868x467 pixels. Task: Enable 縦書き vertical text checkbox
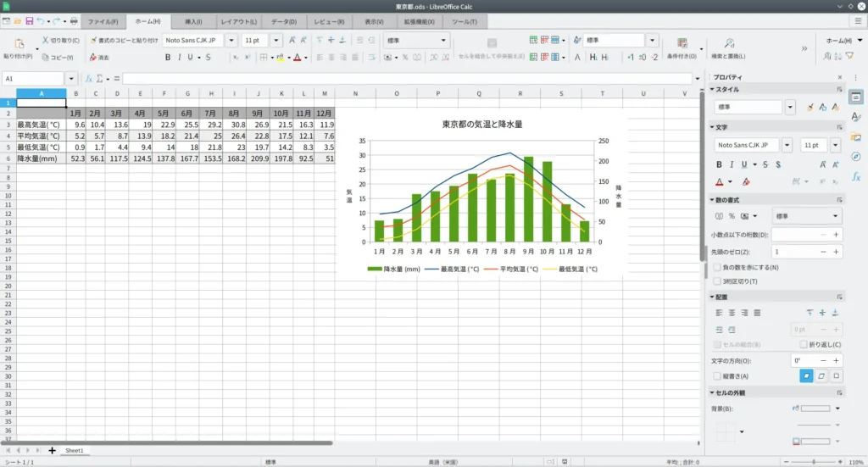coord(717,376)
